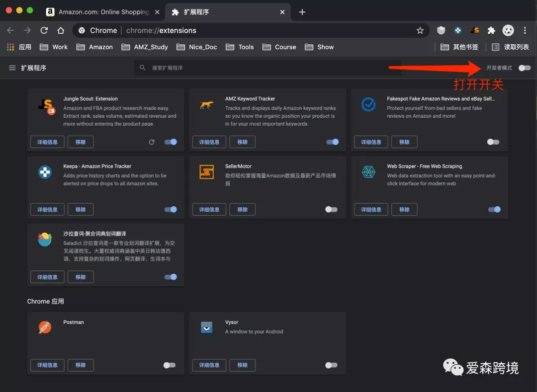Open the Work bookmarks folder

coord(53,47)
